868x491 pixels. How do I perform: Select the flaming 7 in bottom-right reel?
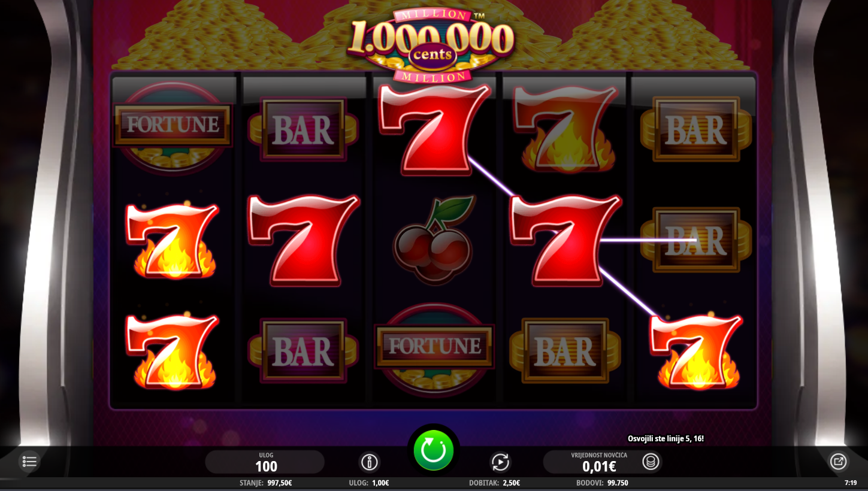(696, 351)
